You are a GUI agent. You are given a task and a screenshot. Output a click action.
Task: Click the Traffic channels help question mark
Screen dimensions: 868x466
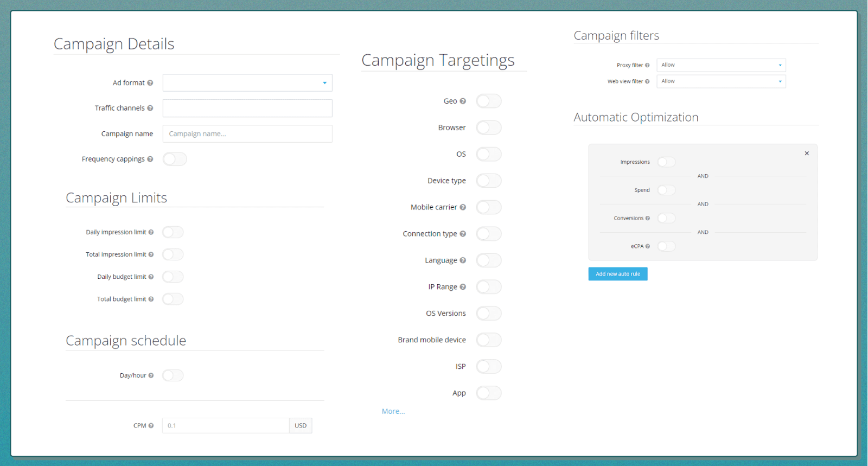150,108
